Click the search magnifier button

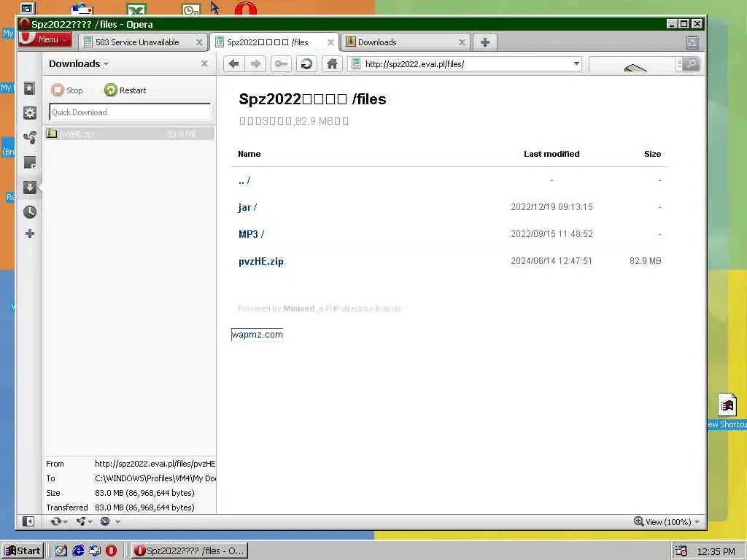tap(692, 64)
